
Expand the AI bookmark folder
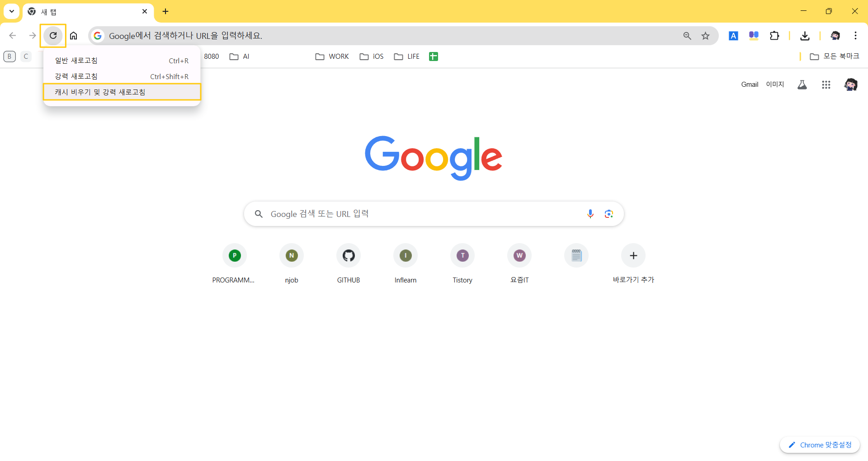tap(239, 56)
